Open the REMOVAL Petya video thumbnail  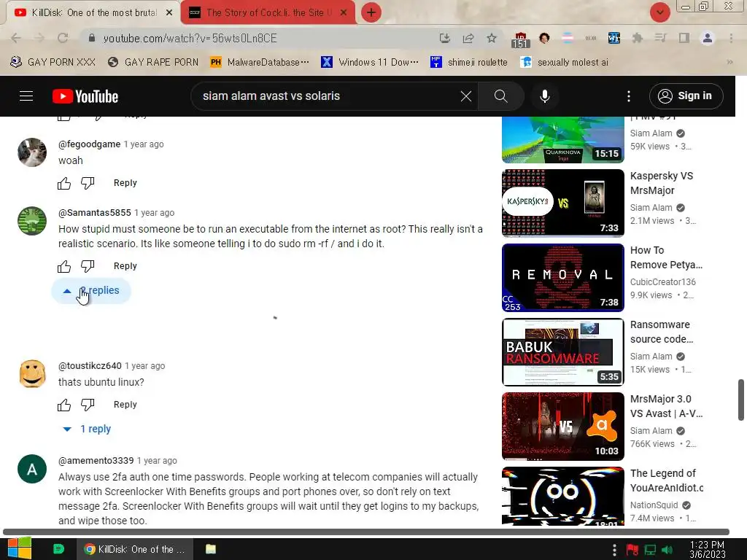[562, 278]
